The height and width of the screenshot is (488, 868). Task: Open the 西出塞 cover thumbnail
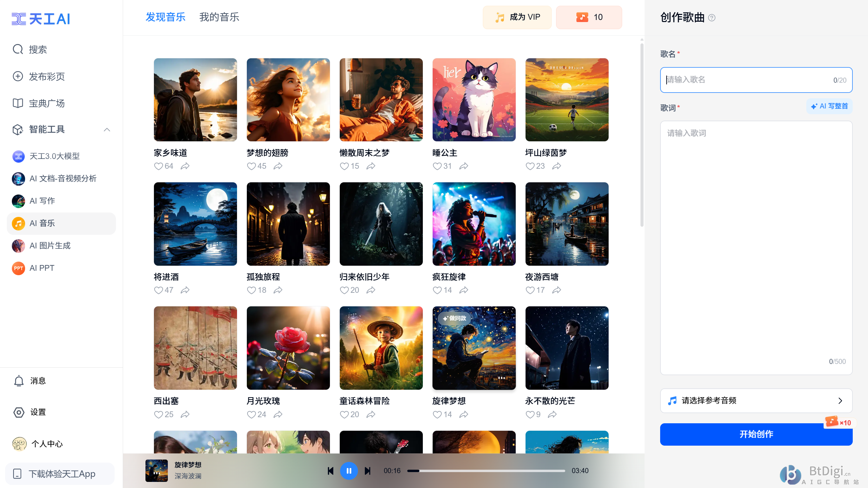[x=195, y=348]
